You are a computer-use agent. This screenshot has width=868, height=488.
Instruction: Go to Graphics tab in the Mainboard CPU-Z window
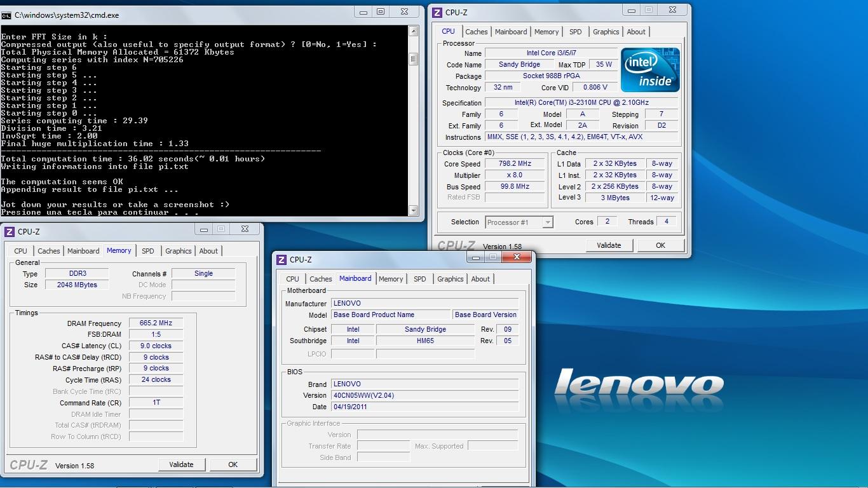point(450,279)
